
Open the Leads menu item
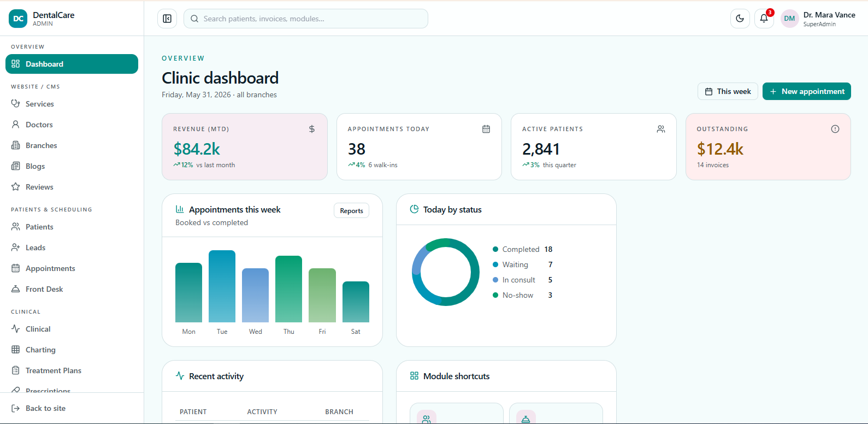[72, 248]
